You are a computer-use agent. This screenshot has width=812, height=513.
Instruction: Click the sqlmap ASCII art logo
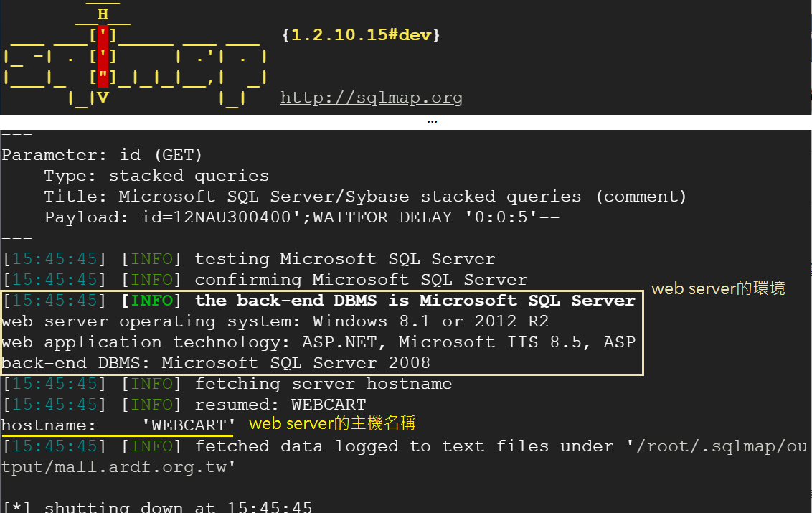[135, 55]
